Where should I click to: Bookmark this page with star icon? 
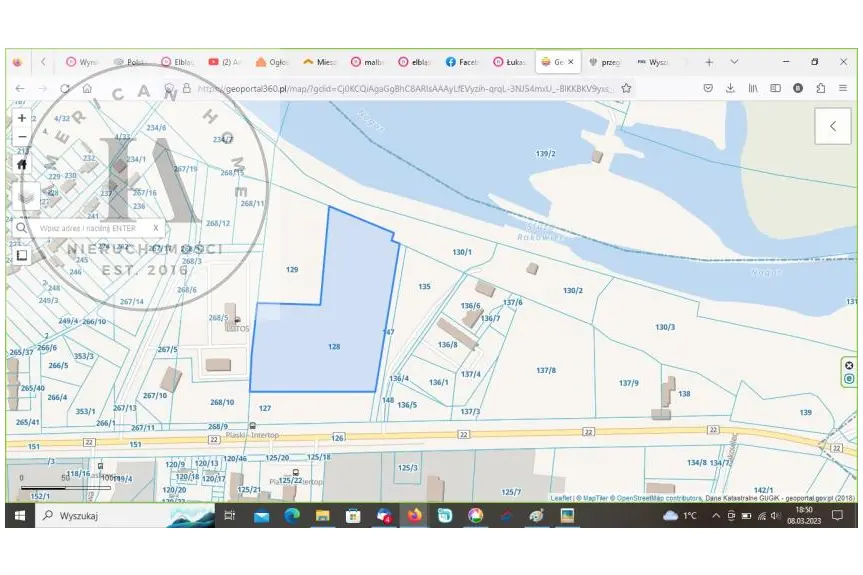tap(626, 88)
